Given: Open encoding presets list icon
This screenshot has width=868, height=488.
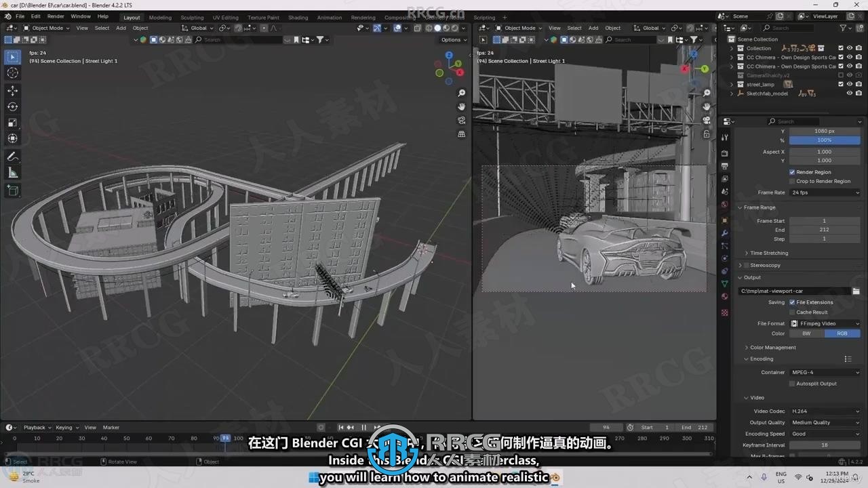Looking at the screenshot, I should click(x=848, y=359).
